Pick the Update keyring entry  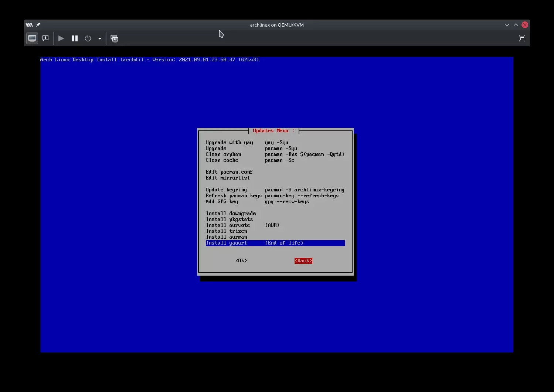click(226, 190)
